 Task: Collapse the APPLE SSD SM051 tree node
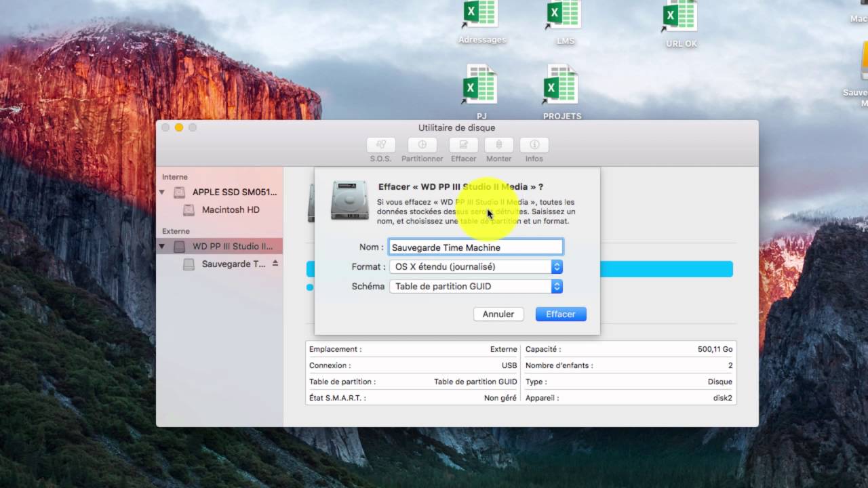(x=162, y=192)
